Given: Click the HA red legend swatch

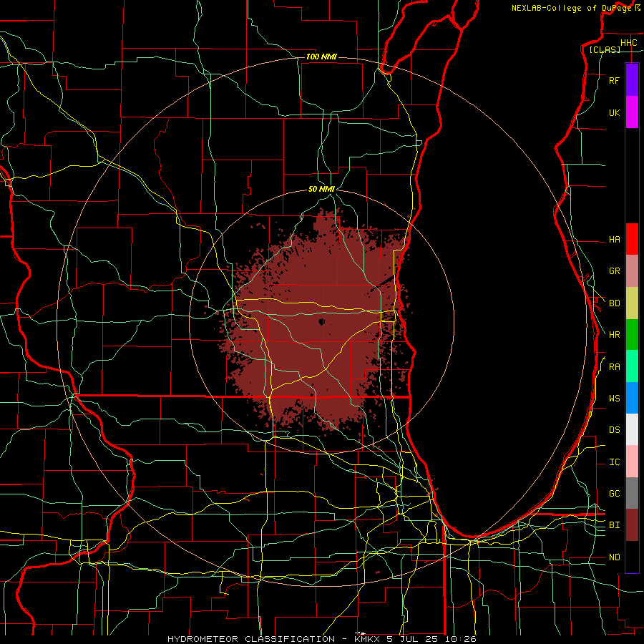Looking at the screenshot, I should [x=632, y=239].
